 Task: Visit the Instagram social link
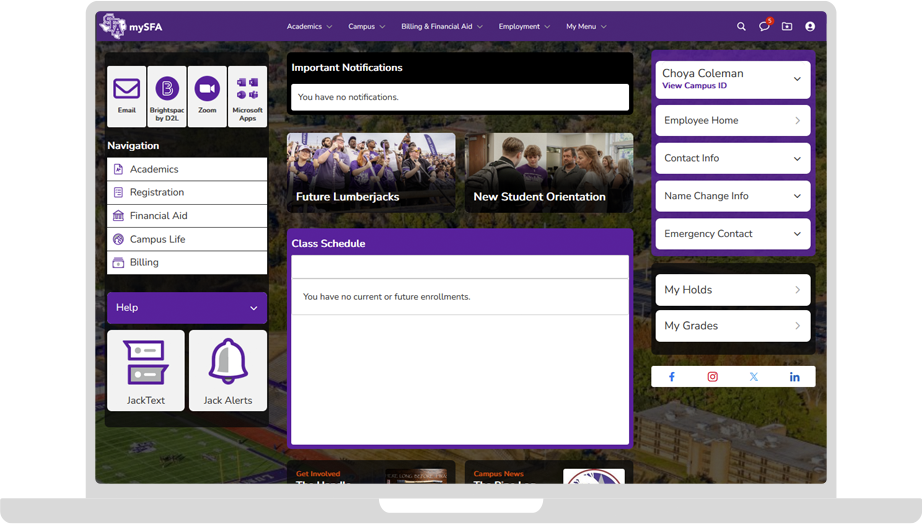(x=713, y=377)
